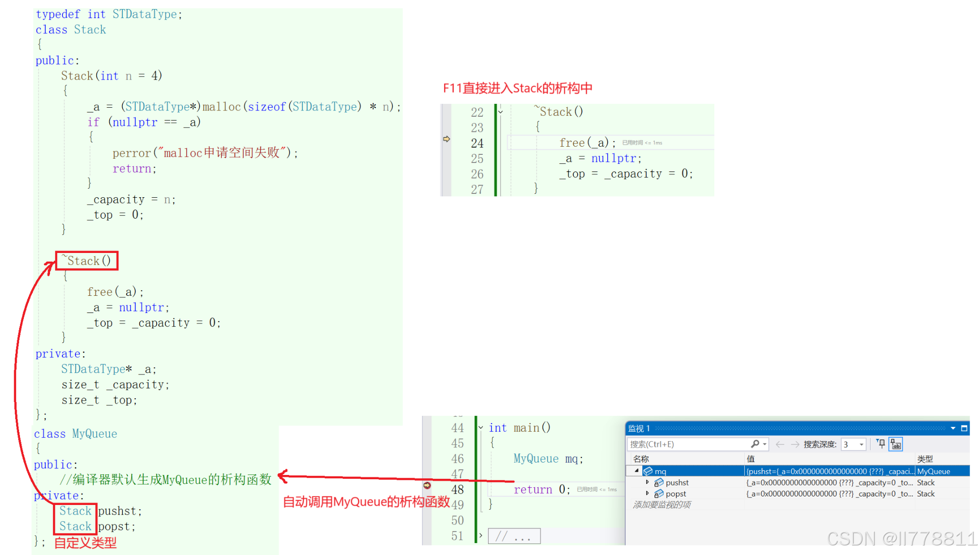Image resolution: width=980 pixels, height=555 pixels.
Task: Click the mq object icon in Watch list
Action: pyautogui.click(x=648, y=471)
